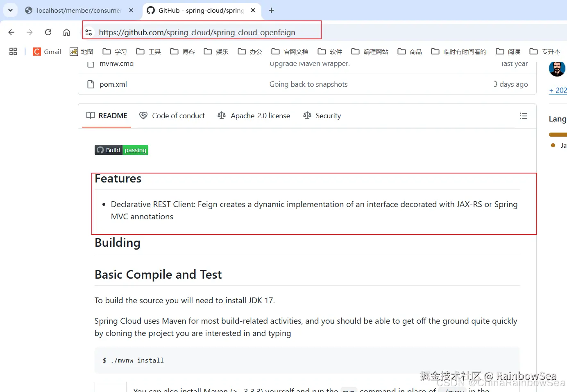Open the 'Upgrade Maven wrapper.' commit message
Viewport: 567px width, 392px height.
coord(310,64)
